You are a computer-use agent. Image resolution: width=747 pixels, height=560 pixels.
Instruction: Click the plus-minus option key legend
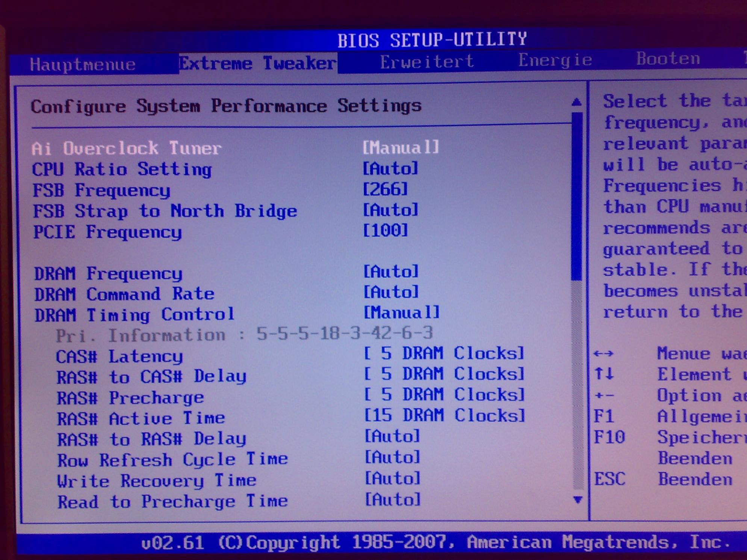604,395
